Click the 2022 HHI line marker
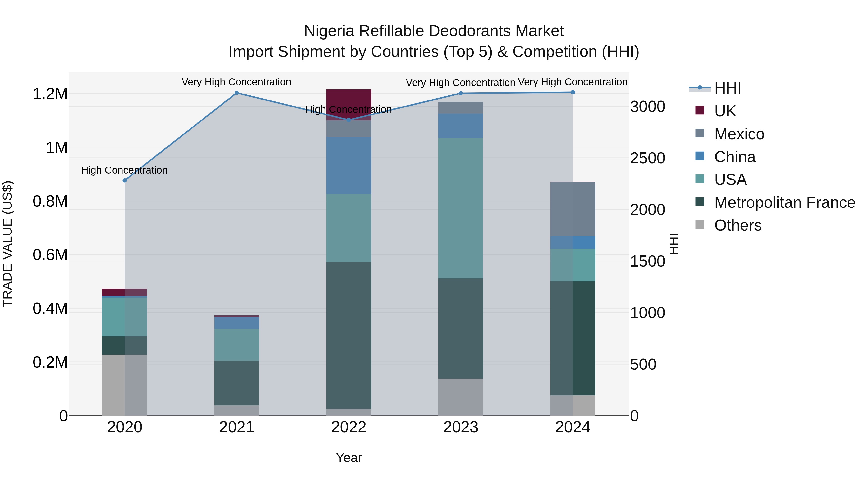Viewport: 868px width, 488px height. tap(349, 120)
